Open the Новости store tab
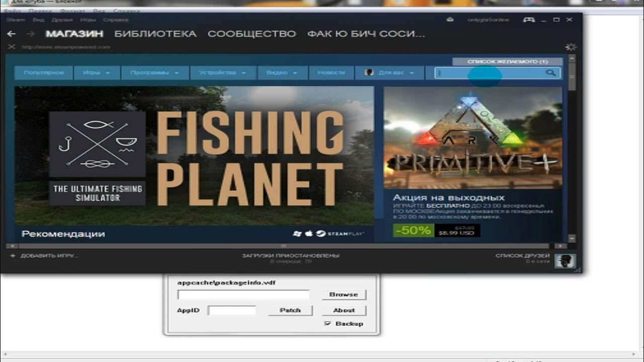This screenshot has width=644, height=362. tap(331, 73)
